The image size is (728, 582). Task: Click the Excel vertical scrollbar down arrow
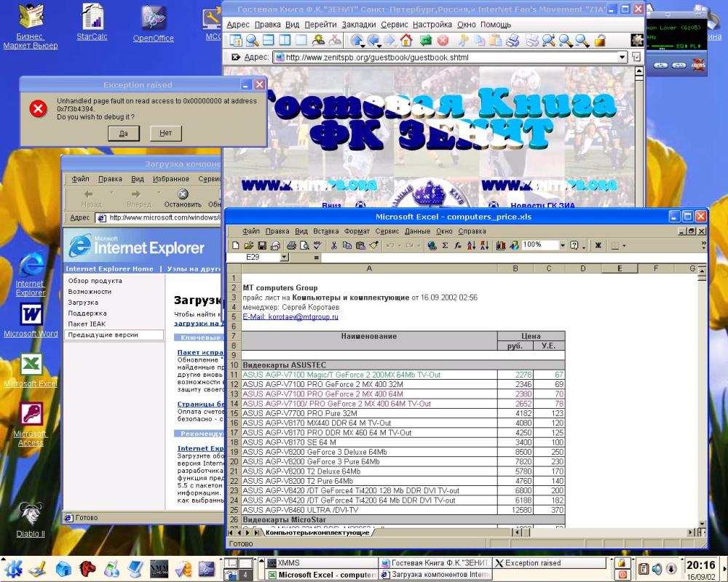702,524
